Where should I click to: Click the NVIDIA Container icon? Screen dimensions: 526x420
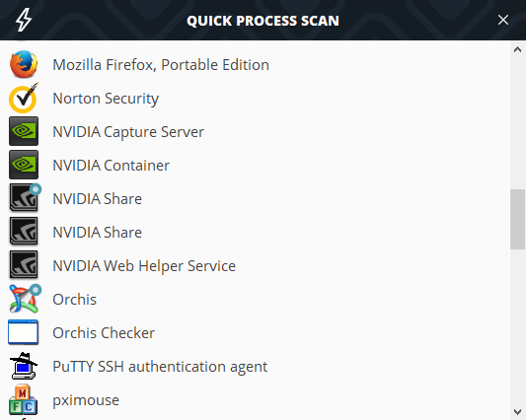tap(24, 165)
